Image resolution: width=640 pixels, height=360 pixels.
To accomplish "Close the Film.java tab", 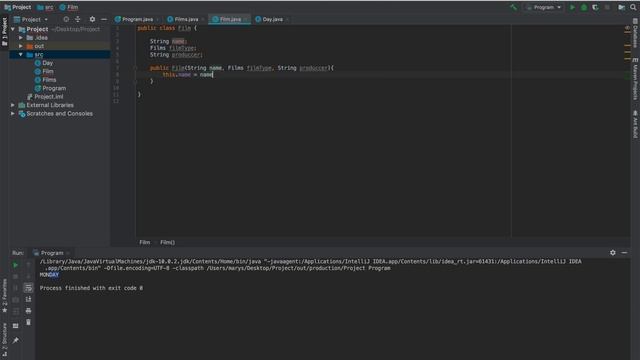I will tap(245, 19).
